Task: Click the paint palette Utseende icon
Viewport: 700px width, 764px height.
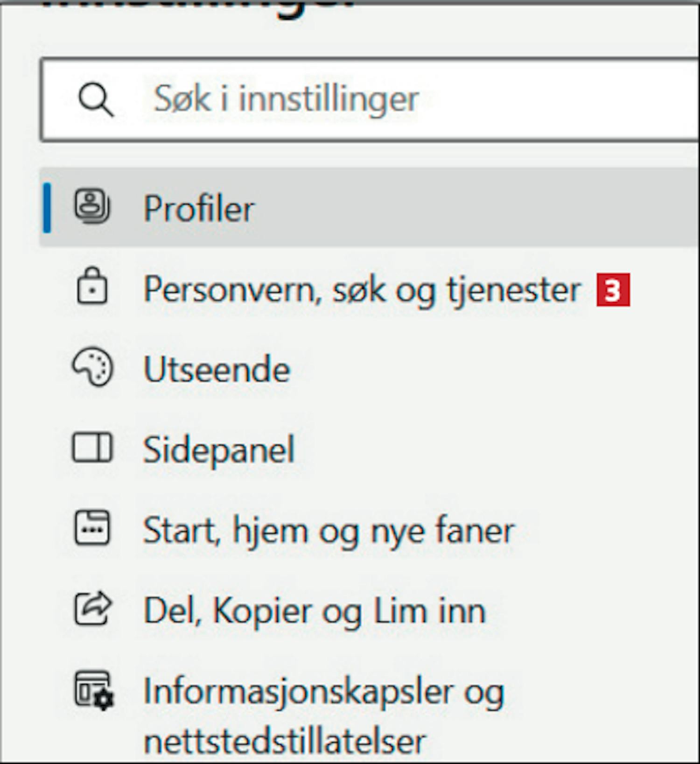Action: pos(92,367)
